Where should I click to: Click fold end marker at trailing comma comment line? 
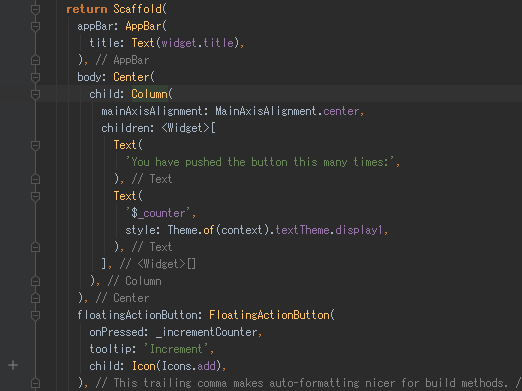[x=35, y=383]
